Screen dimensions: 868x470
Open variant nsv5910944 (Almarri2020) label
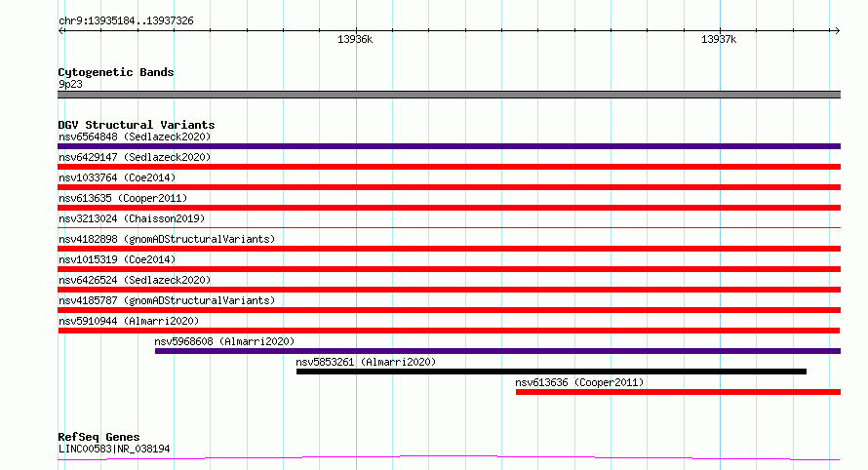129,321
